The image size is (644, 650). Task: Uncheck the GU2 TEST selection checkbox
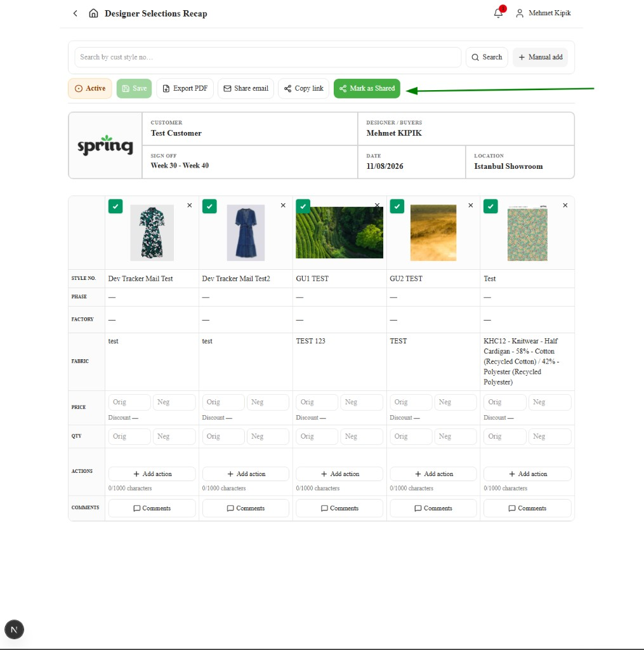click(x=397, y=206)
